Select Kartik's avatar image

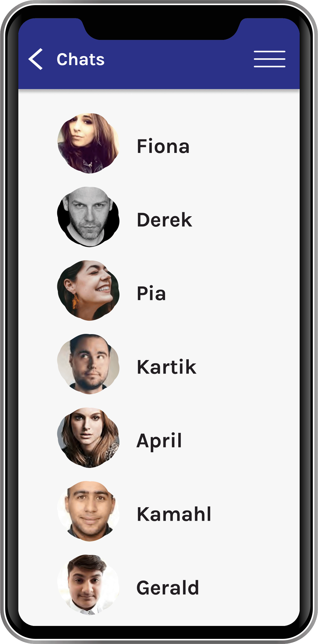click(88, 364)
